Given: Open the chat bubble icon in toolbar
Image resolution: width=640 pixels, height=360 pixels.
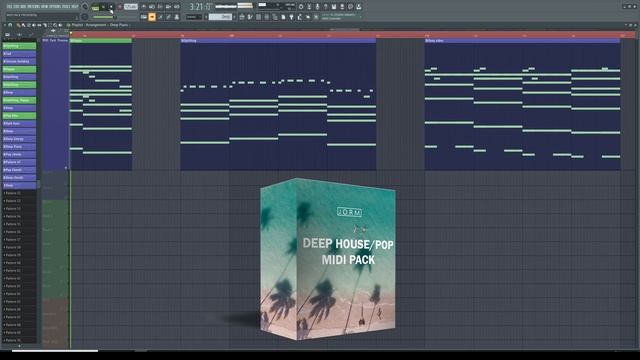Looking at the screenshot, I should point(350,7).
